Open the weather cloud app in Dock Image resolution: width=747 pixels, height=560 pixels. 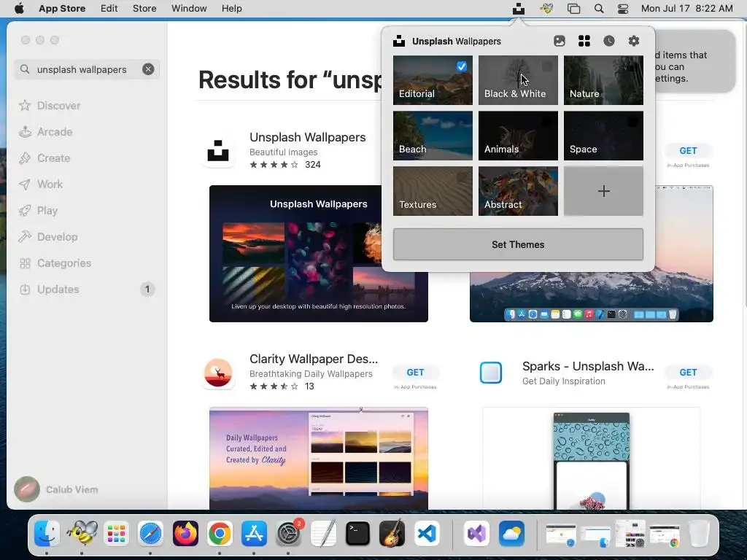coord(511,533)
